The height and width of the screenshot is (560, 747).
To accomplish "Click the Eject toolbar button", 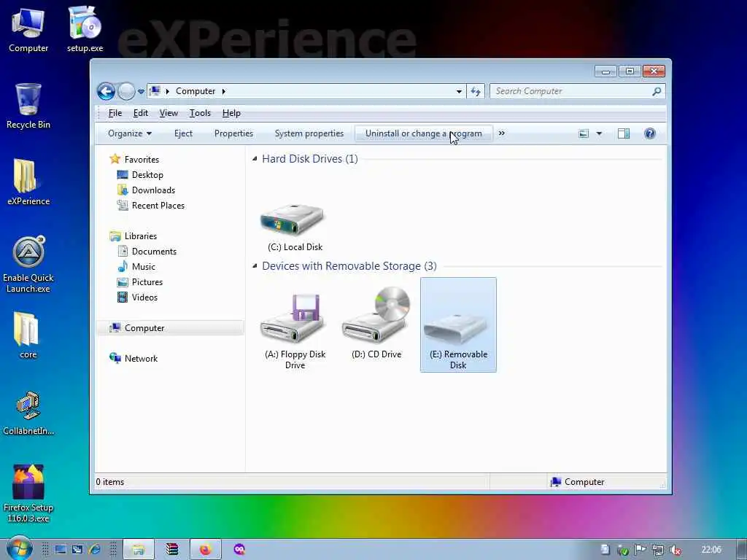I will pos(183,133).
